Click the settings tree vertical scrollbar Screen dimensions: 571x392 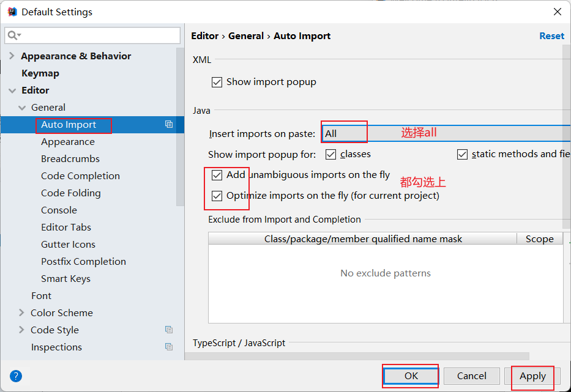point(180,127)
